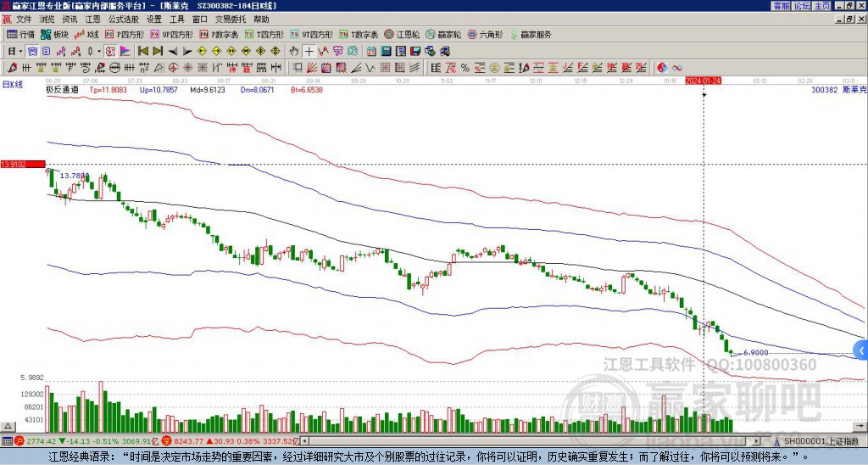The width and height of the screenshot is (868, 465).
Task: Click the 主页 button in title bar
Action: [x=822, y=6]
